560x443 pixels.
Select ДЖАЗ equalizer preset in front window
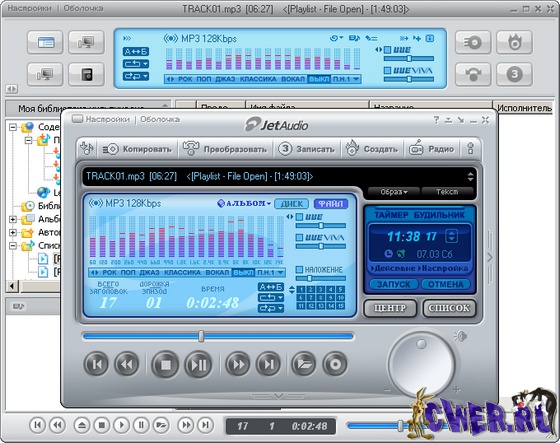149,273
